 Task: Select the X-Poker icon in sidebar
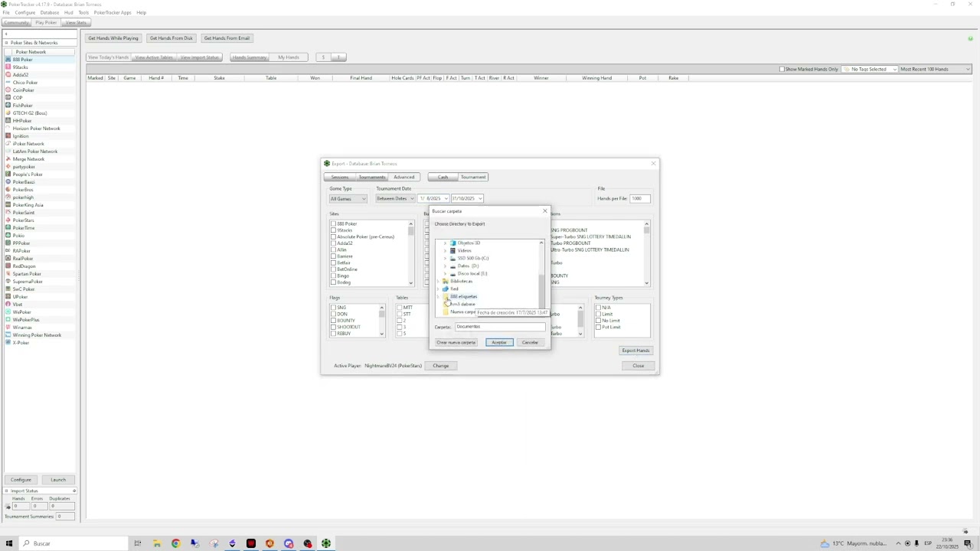pos(8,343)
